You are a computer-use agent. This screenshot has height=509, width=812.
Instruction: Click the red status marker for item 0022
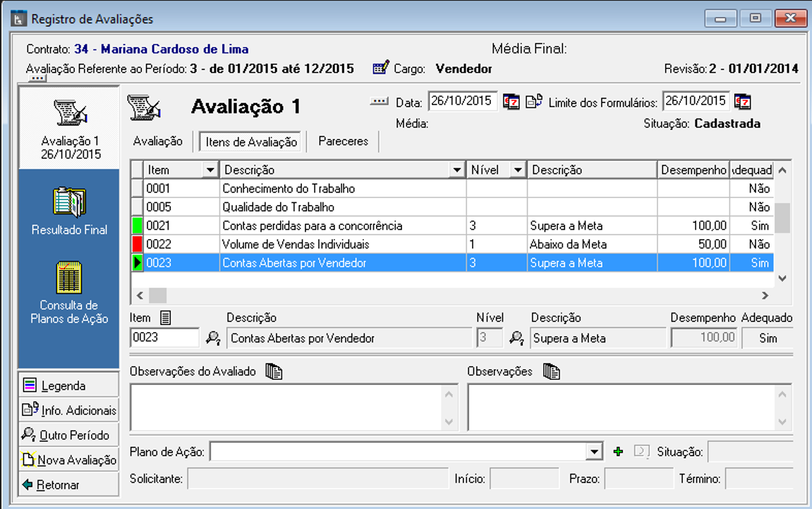point(138,244)
